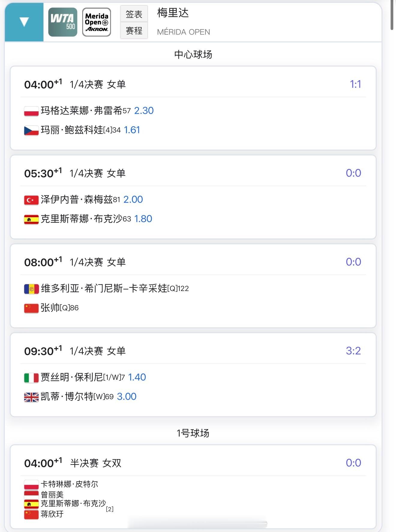Click the China flag beside 张帅
Image resolution: width=396 pixels, height=532 pixels.
coord(31,308)
